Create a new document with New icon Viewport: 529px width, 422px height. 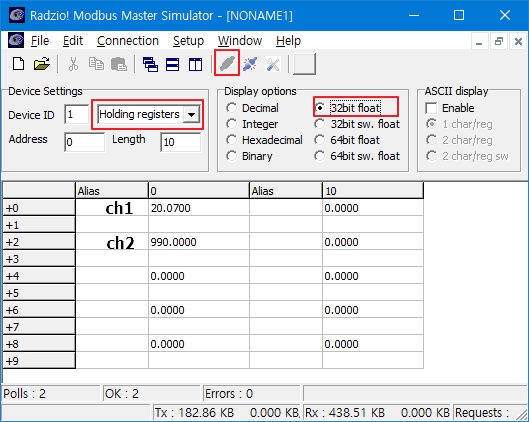point(18,64)
